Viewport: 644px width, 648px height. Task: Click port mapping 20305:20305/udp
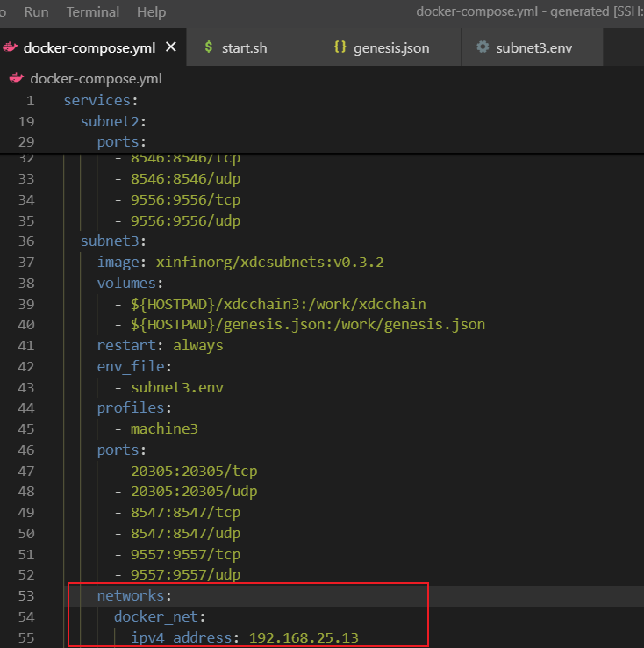point(194,492)
